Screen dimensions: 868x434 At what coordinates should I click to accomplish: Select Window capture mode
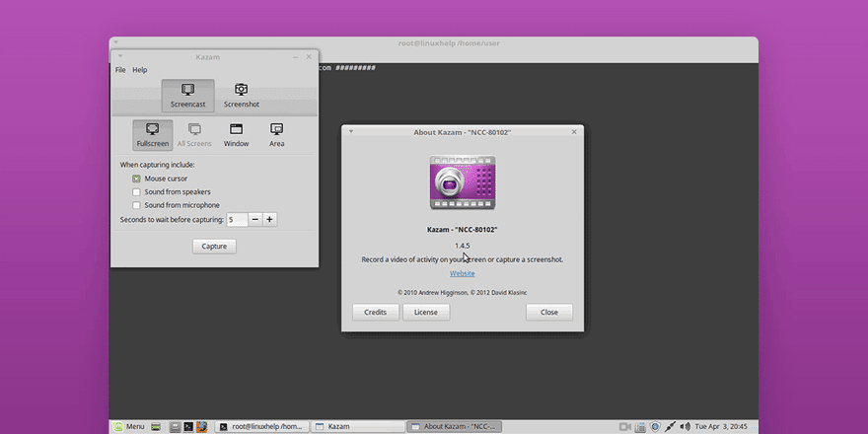point(236,135)
